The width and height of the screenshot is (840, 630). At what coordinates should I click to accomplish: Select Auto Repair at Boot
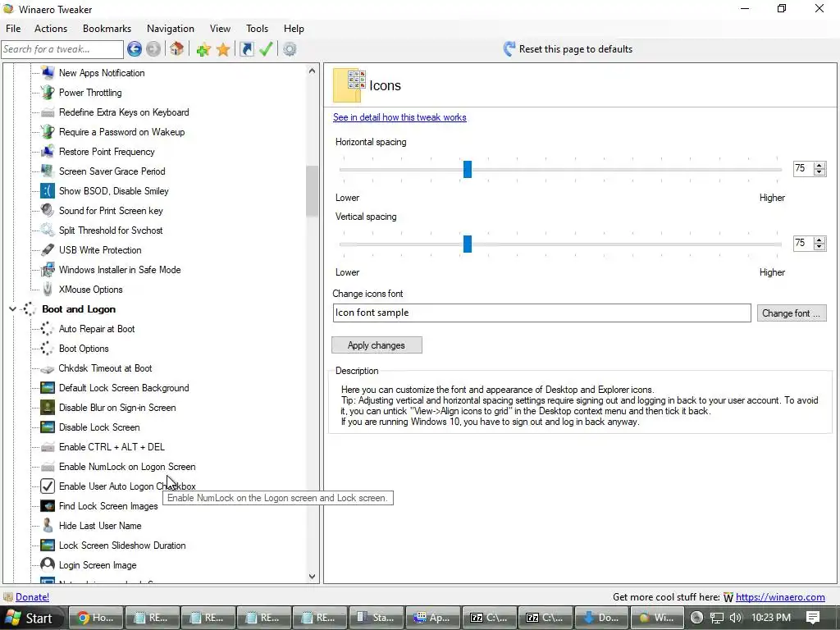coord(97,329)
